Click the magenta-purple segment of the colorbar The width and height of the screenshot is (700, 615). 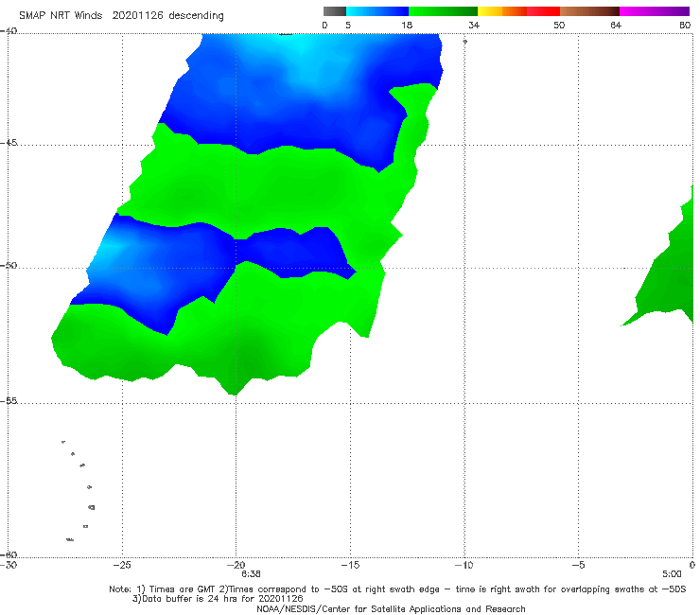click(x=655, y=11)
